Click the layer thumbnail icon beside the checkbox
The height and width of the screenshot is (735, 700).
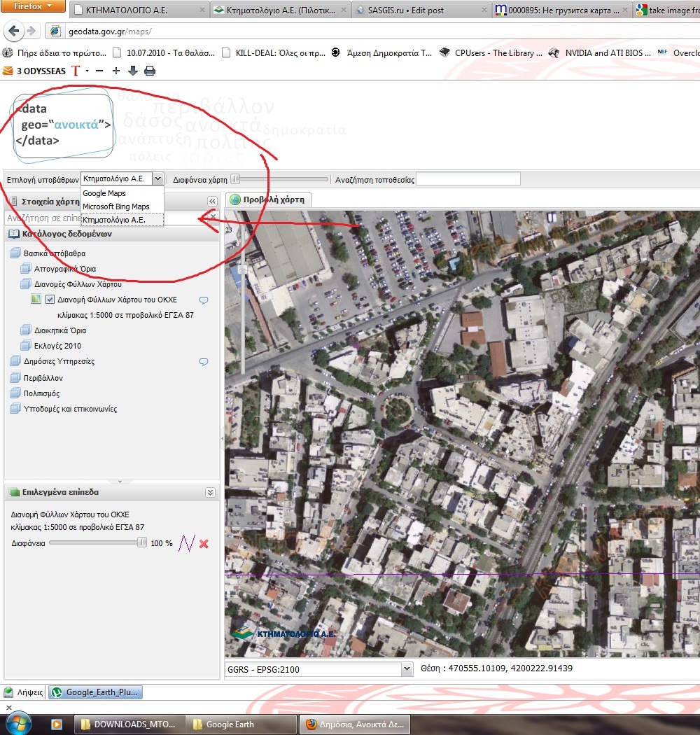(x=36, y=300)
